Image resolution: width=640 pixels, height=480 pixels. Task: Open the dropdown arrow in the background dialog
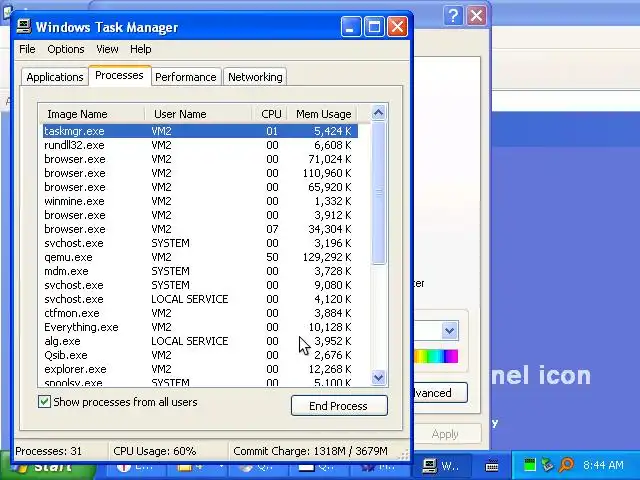pyautogui.click(x=449, y=330)
